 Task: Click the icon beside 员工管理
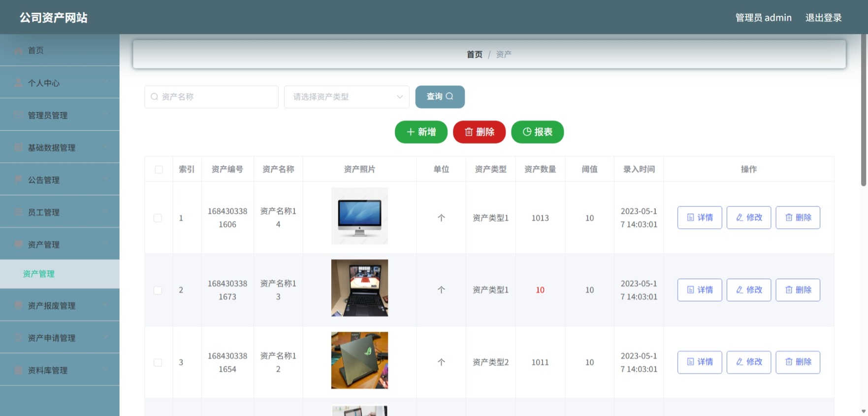click(x=18, y=212)
